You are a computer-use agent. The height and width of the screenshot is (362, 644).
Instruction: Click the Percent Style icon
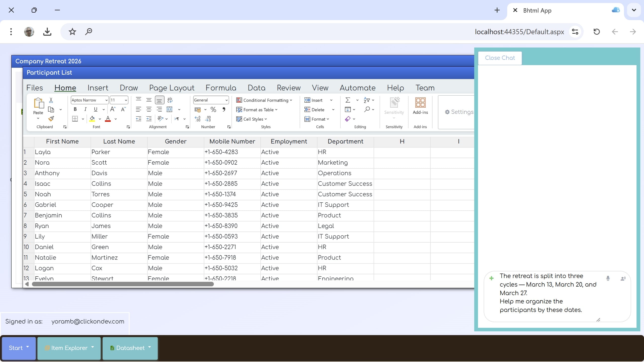pos(213,109)
